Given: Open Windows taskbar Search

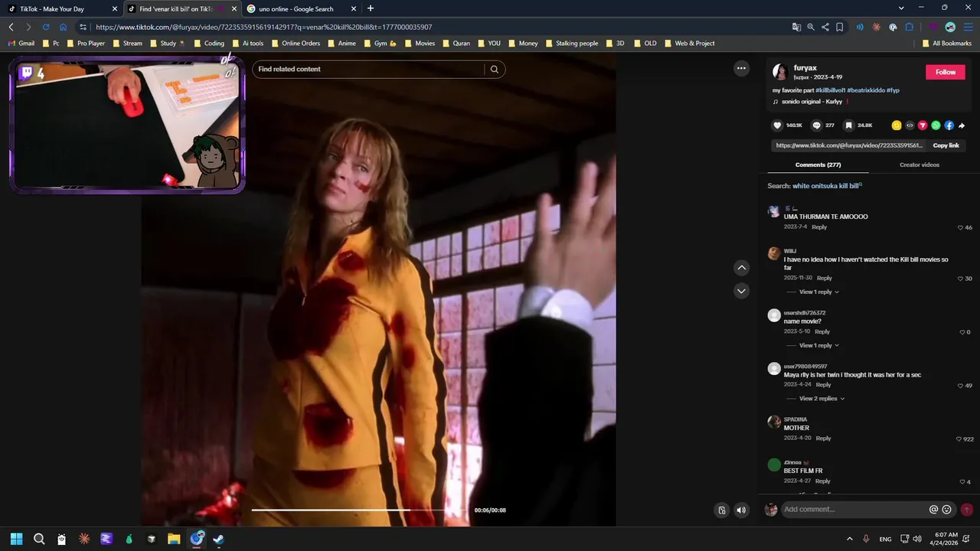Looking at the screenshot, I should 39,539.
